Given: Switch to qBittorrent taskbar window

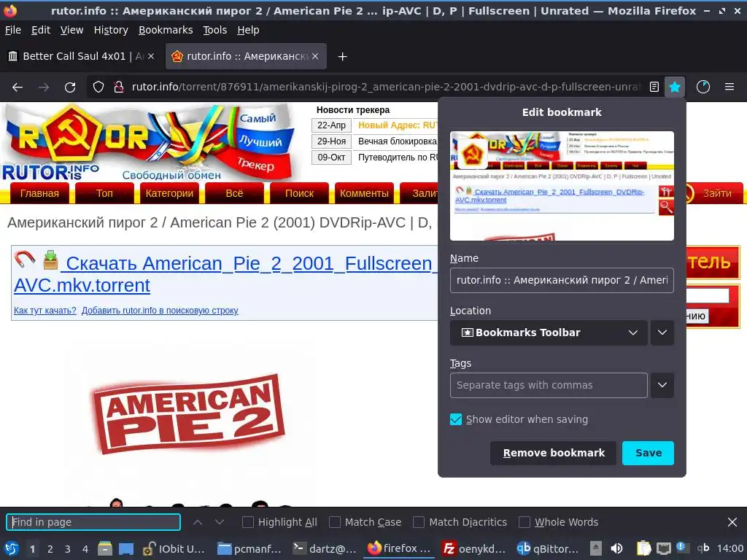Looking at the screenshot, I should [548, 549].
